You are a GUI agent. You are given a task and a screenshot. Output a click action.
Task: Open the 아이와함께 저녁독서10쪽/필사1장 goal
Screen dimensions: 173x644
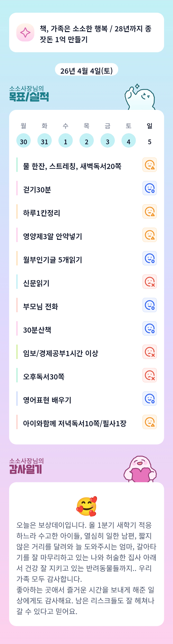pyautogui.click(x=75, y=423)
